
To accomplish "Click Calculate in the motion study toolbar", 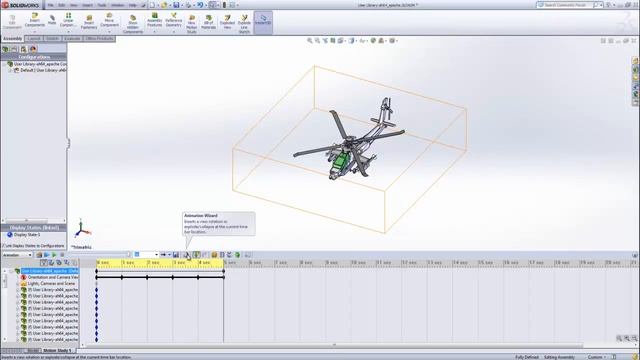I will tap(39, 255).
